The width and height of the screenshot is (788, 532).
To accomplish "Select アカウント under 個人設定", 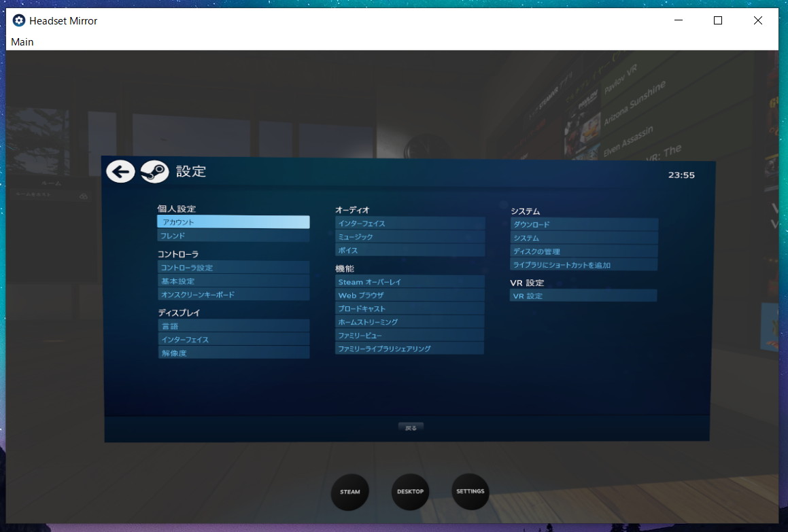I will pos(233,222).
